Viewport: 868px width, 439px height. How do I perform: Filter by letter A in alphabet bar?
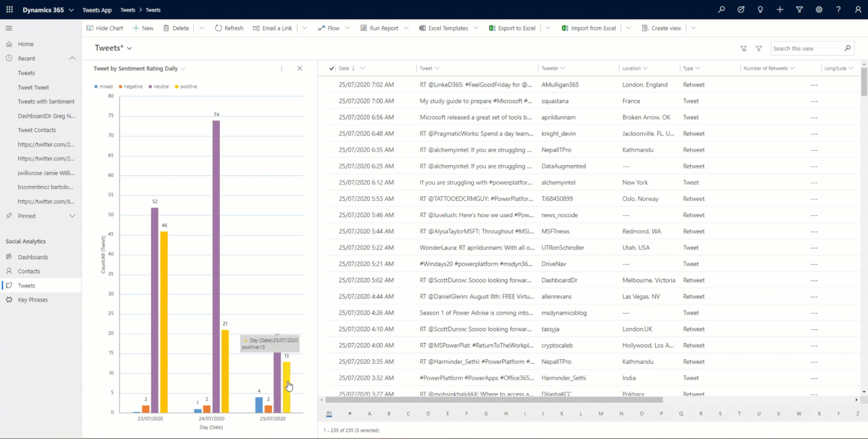369,414
